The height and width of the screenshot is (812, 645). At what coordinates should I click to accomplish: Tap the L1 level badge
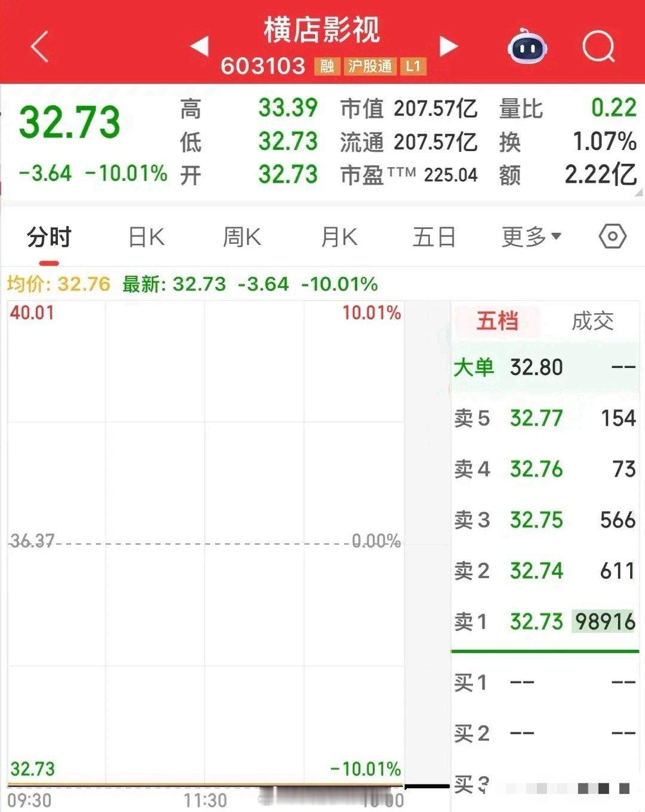click(413, 66)
